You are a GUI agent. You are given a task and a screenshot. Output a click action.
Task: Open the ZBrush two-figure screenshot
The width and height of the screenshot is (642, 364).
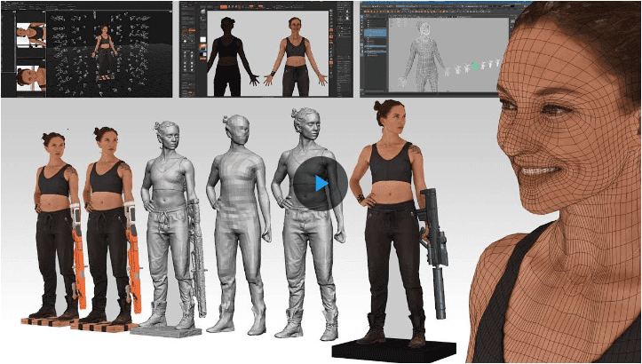pyautogui.click(x=267, y=48)
